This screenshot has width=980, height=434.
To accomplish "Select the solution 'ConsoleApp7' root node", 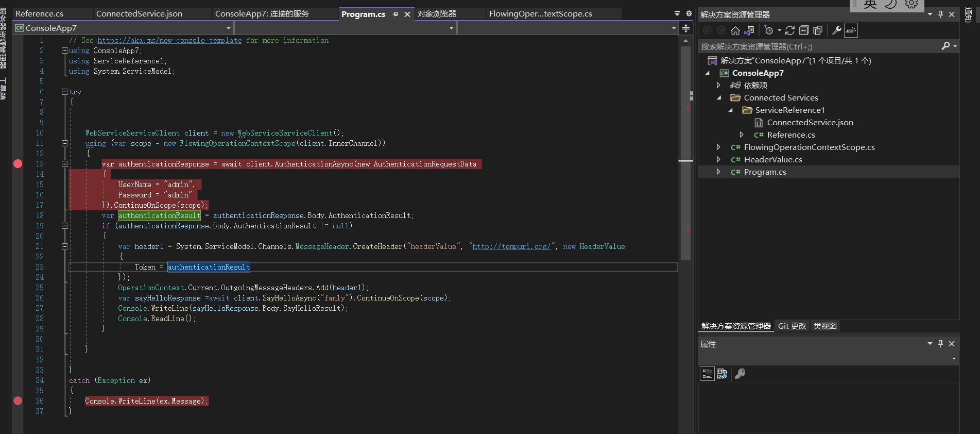I will pos(796,60).
